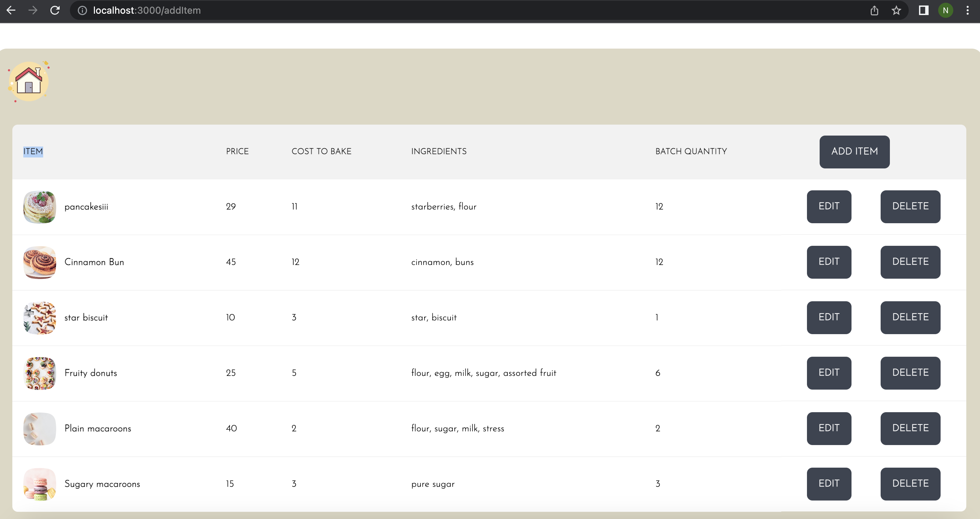Delete the Plain macaroons item
Image resolution: width=980 pixels, height=519 pixels.
(910, 429)
